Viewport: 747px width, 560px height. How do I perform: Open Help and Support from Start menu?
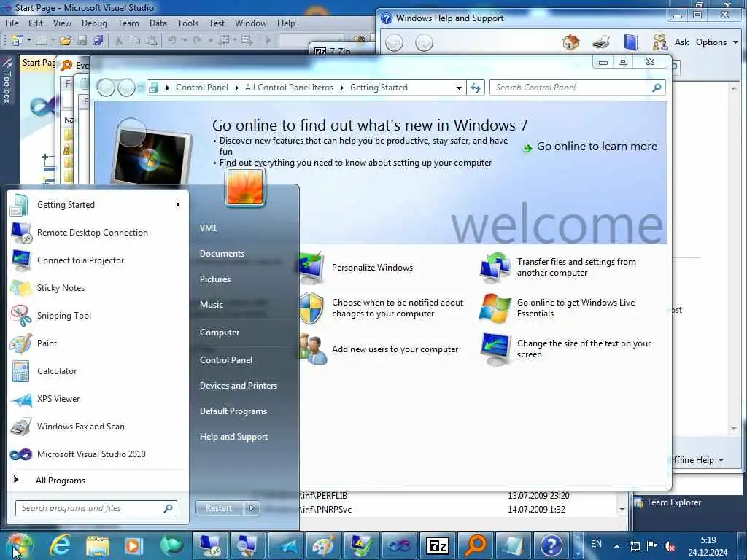point(233,437)
